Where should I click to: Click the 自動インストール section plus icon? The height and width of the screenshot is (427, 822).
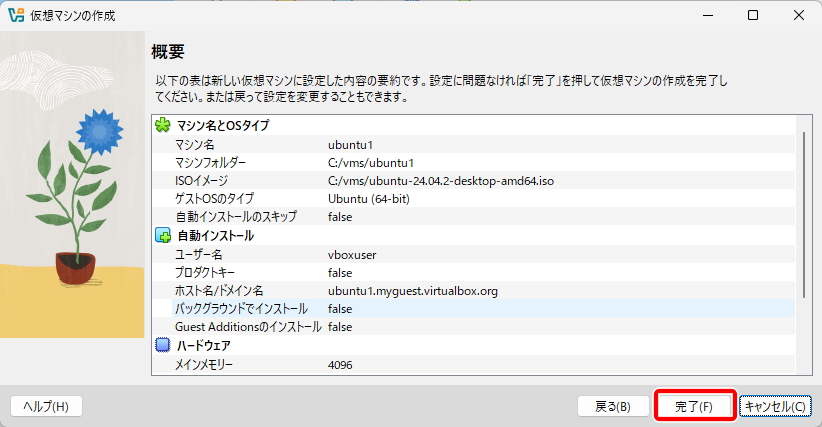click(163, 236)
